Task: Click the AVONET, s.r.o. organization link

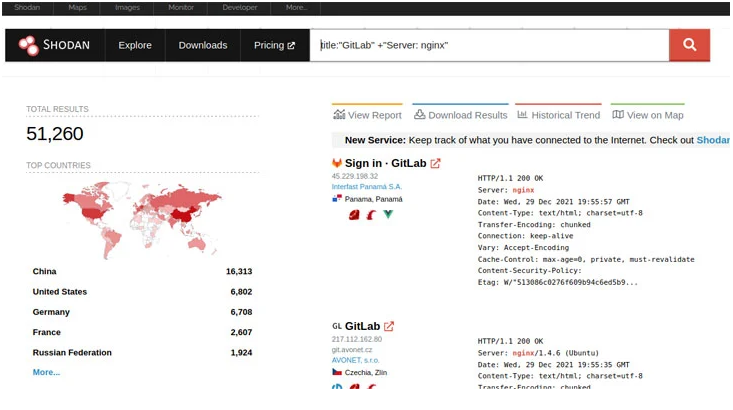Action: [356, 360]
